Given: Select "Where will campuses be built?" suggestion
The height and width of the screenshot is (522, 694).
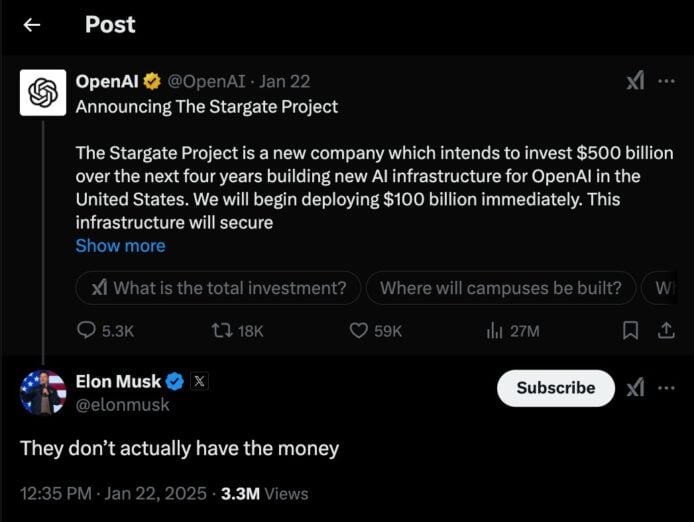Looking at the screenshot, I should [500, 288].
